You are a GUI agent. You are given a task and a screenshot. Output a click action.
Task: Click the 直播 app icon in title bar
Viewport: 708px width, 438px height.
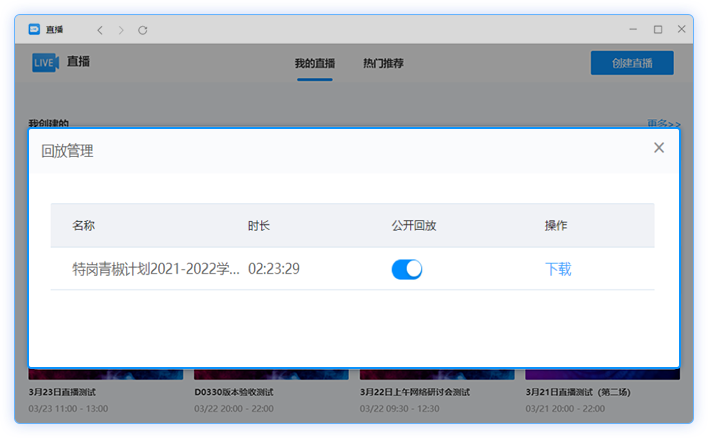point(34,29)
